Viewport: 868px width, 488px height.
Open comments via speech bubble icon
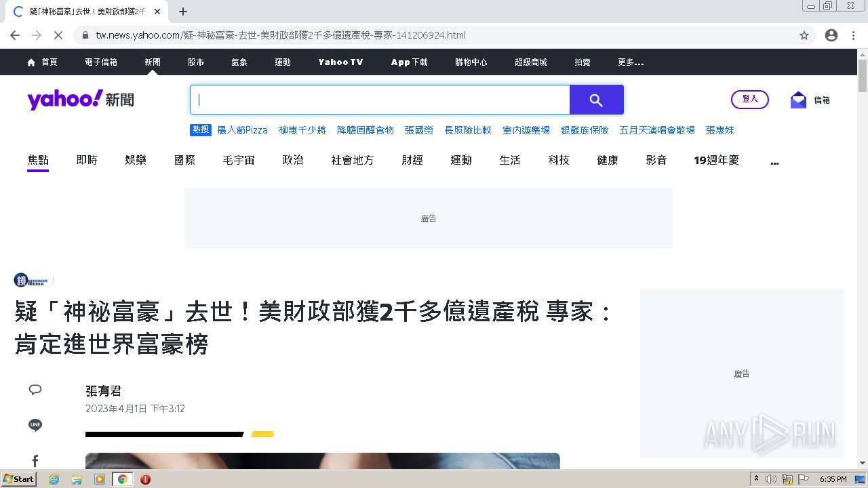pos(35,390)
